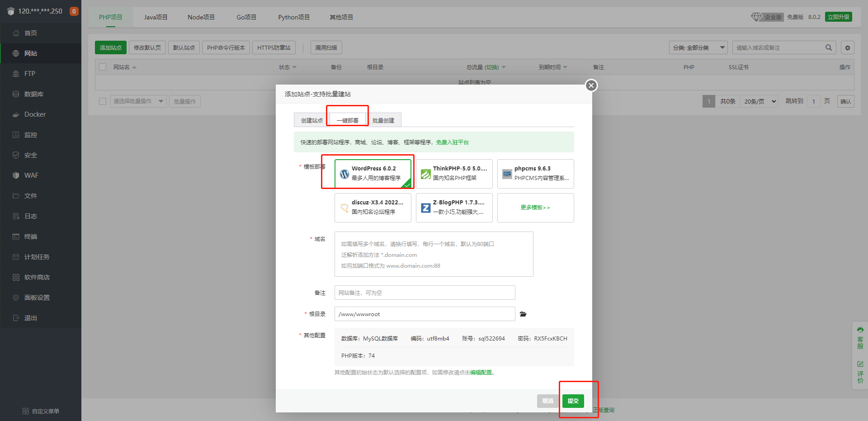
Task: Click the 域名 domain textarea
Action: click(x=434, y=254)
